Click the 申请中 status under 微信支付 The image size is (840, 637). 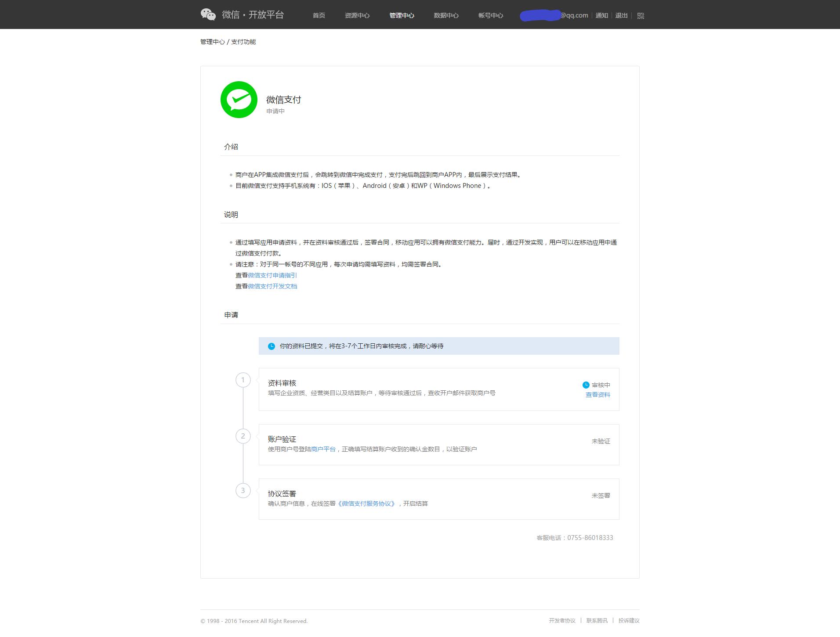click(275, 111)
